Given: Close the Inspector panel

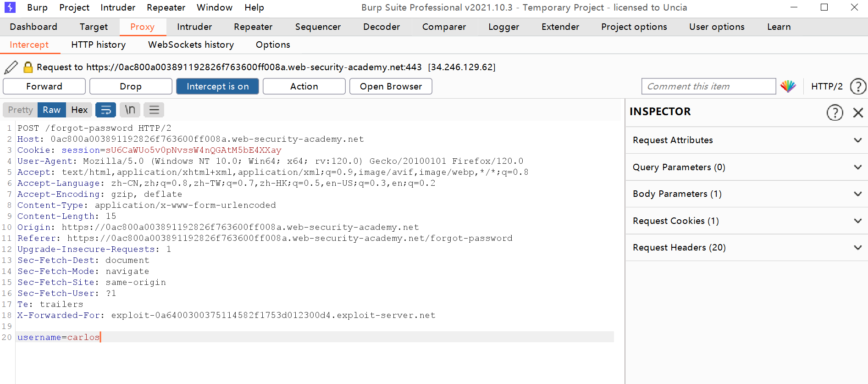Looking at the screenshot, I should (858, 112).
